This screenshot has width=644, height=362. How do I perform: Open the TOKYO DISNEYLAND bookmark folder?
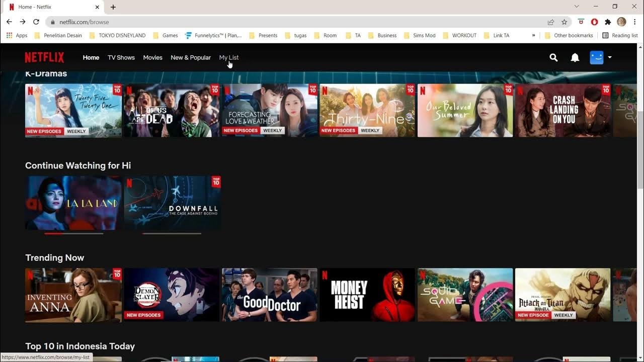point(117,36)
